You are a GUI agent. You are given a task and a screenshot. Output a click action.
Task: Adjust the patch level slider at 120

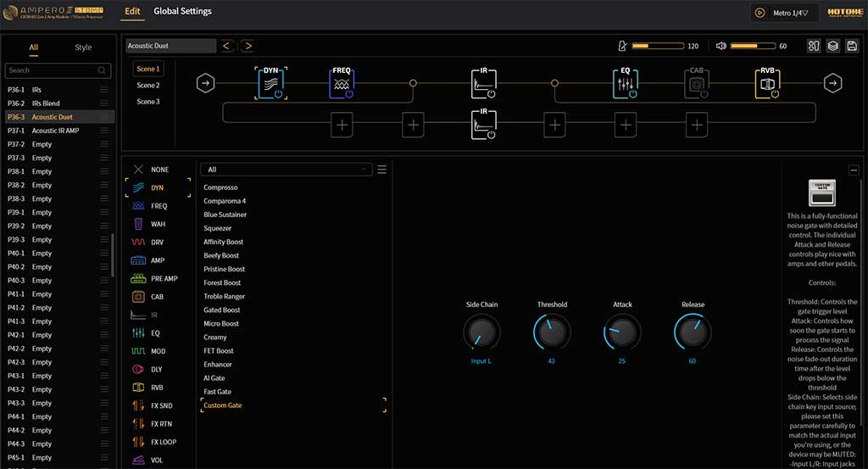click(658, 46)
